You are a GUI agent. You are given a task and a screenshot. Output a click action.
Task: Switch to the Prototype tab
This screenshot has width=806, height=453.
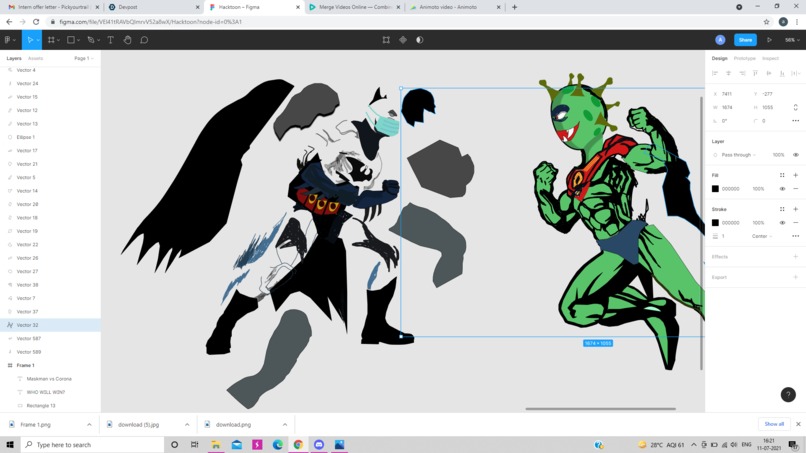point(744,59)
